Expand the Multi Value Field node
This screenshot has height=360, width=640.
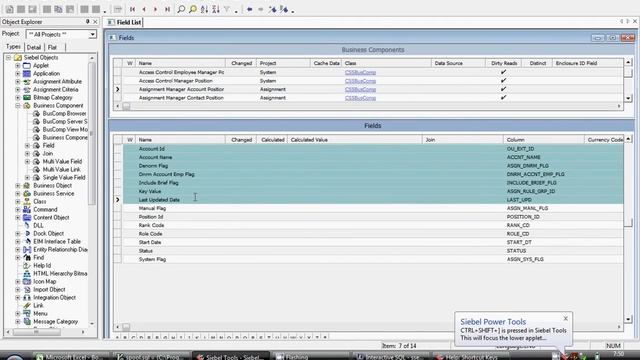click(27, 162)
